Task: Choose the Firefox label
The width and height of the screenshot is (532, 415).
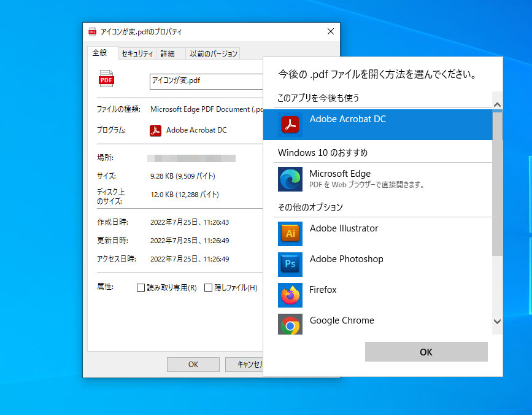Action: pyautogui.click(x=323, y=290)
